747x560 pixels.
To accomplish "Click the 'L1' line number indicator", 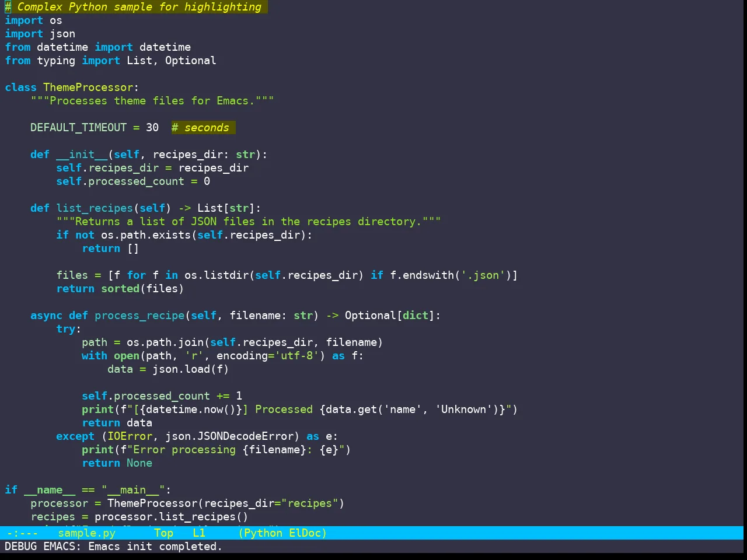I will (x=199, y=533).
